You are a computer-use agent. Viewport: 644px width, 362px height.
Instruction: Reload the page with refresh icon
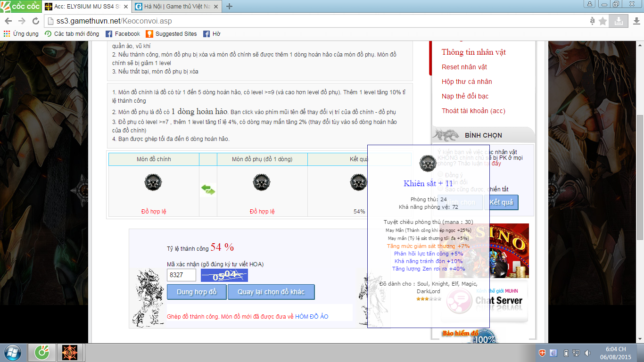(x=35, y=21)
